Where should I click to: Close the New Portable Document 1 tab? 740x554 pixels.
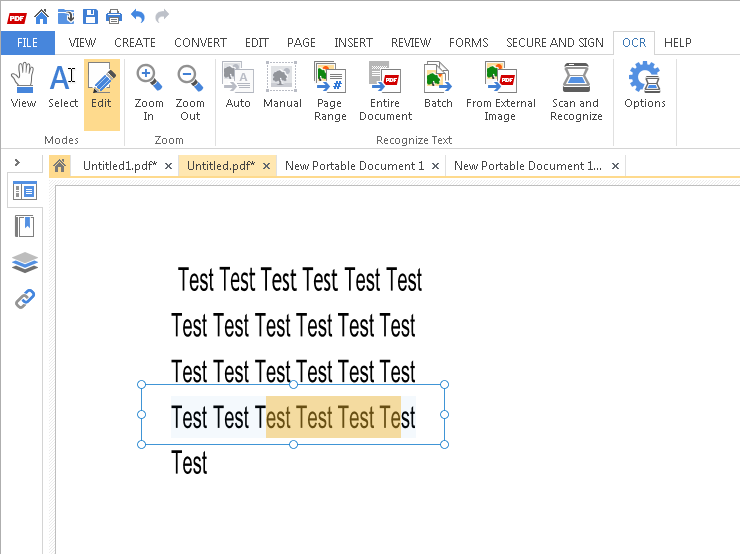click(x=436, y=166)
